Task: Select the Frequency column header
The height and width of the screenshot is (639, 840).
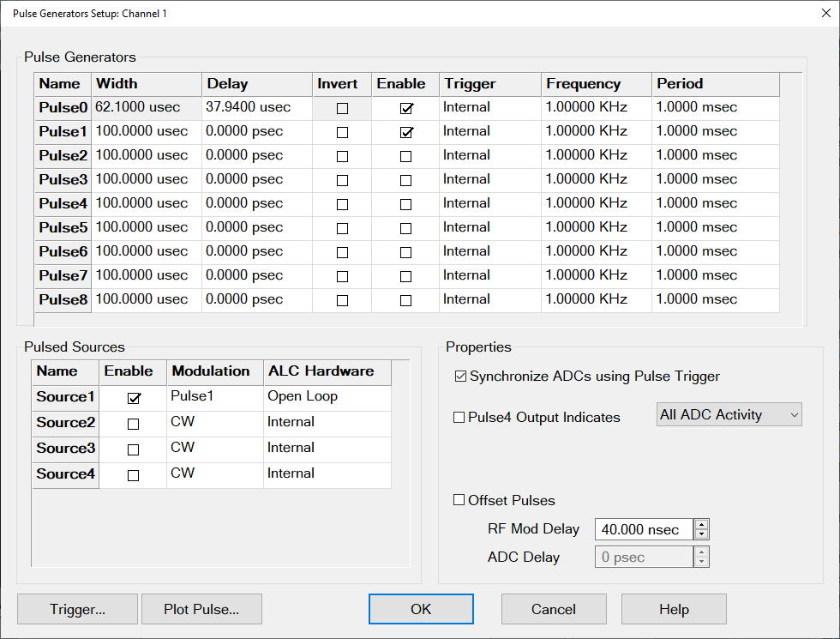Action: click(596, 84)
